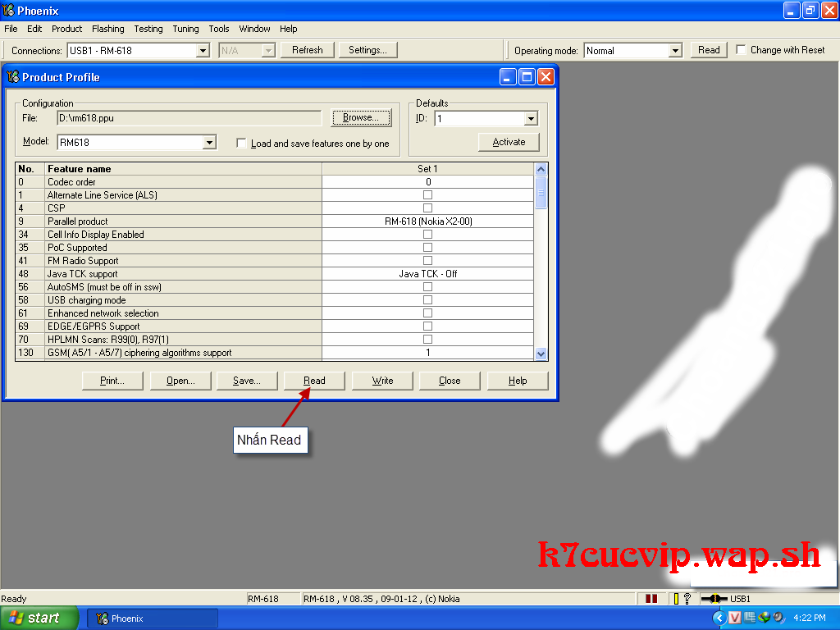Screen dimensions: 840x630
Task: Click the Phoenix button on the taskbar
Action: [x=152, y=618]
